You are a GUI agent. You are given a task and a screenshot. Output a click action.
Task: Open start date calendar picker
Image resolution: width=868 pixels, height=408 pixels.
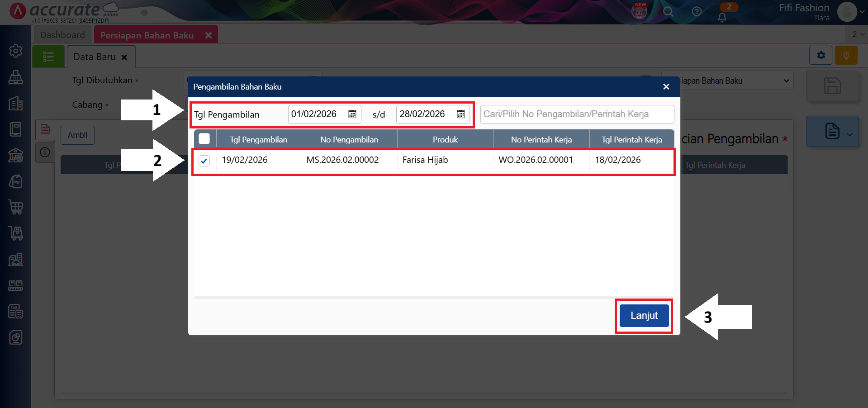pos(352,114)
